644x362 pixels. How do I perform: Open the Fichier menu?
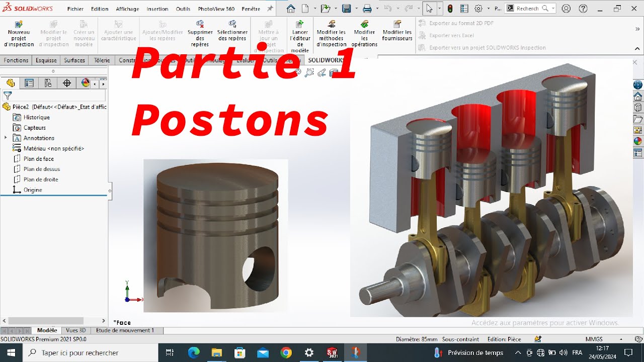75,9
